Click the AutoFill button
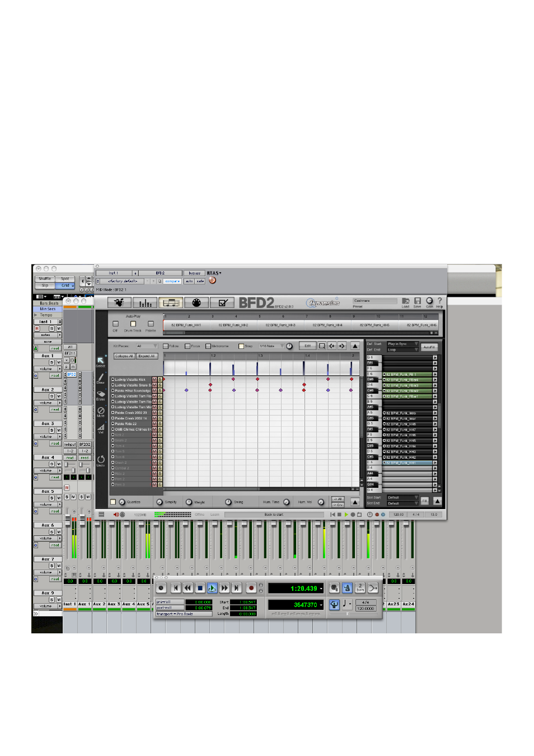 point(429,347)
